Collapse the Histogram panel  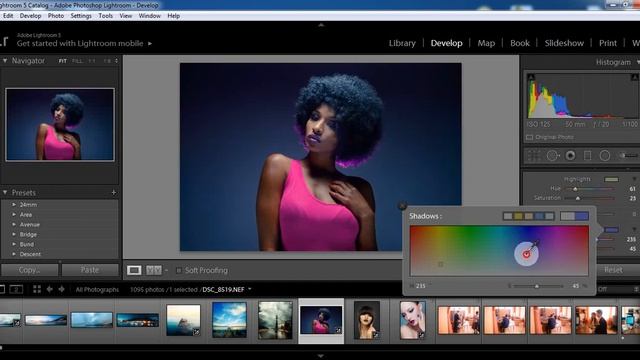point(638,62)
